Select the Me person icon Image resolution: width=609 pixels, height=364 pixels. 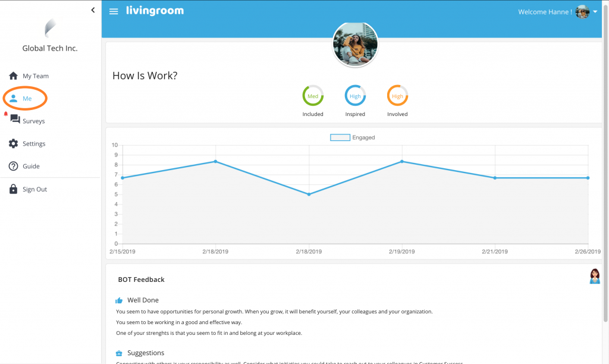pyautogui.click(x=13, y=98)
